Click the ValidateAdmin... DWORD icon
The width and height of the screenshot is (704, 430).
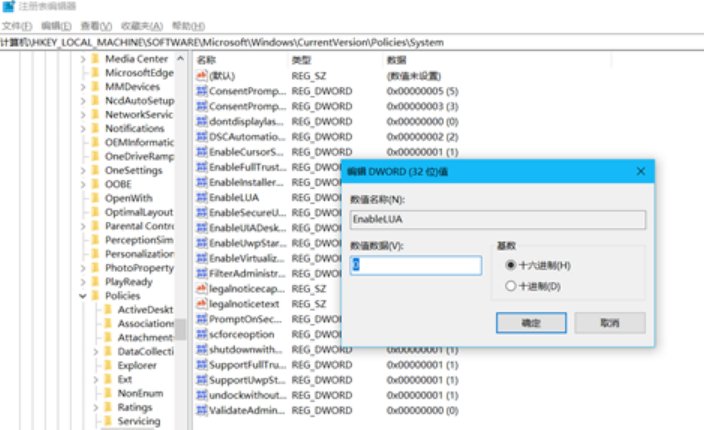click(x=202, y=410)
